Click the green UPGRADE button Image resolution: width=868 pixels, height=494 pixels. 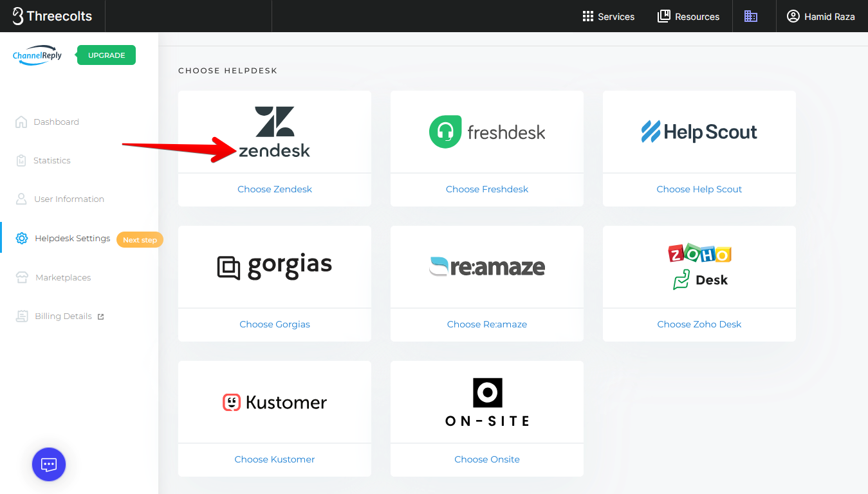[106, 55]
